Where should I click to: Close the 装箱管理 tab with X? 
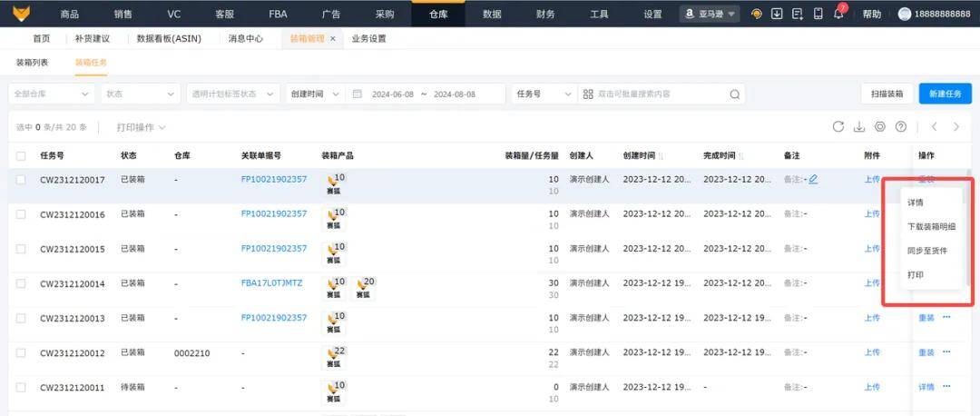(x=332, y=39)
